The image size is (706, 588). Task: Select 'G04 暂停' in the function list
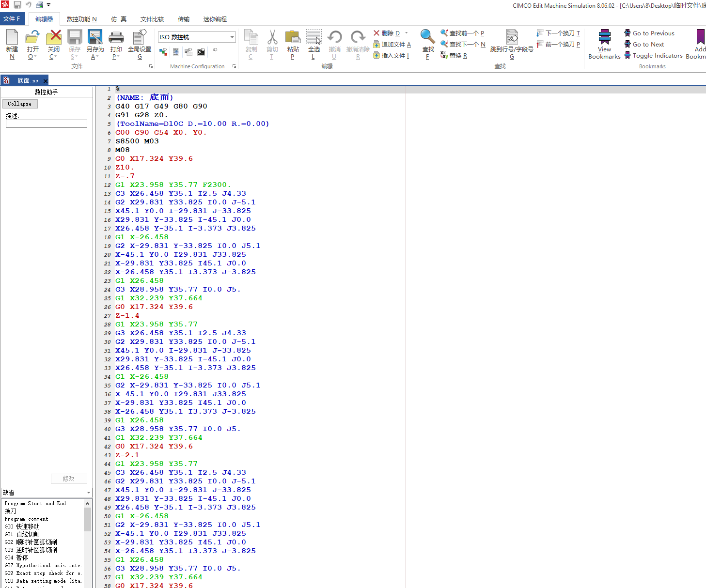click(16, 557)
